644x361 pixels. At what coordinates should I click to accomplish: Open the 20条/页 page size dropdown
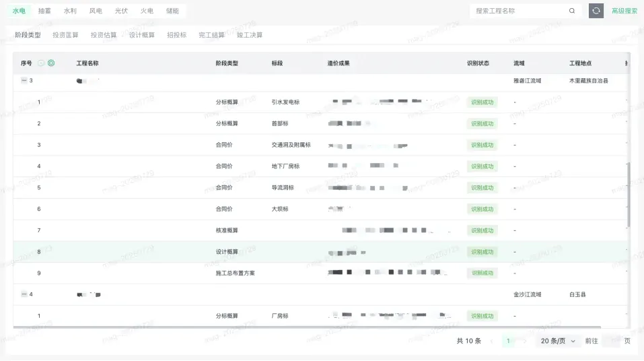point(559,341)
